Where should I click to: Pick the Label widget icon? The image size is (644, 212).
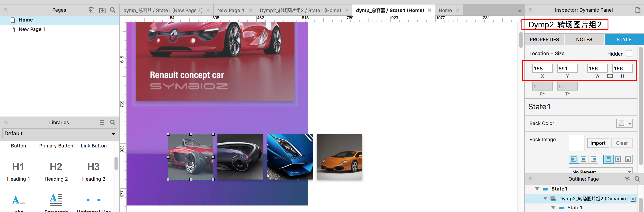(x=18, y=200)
